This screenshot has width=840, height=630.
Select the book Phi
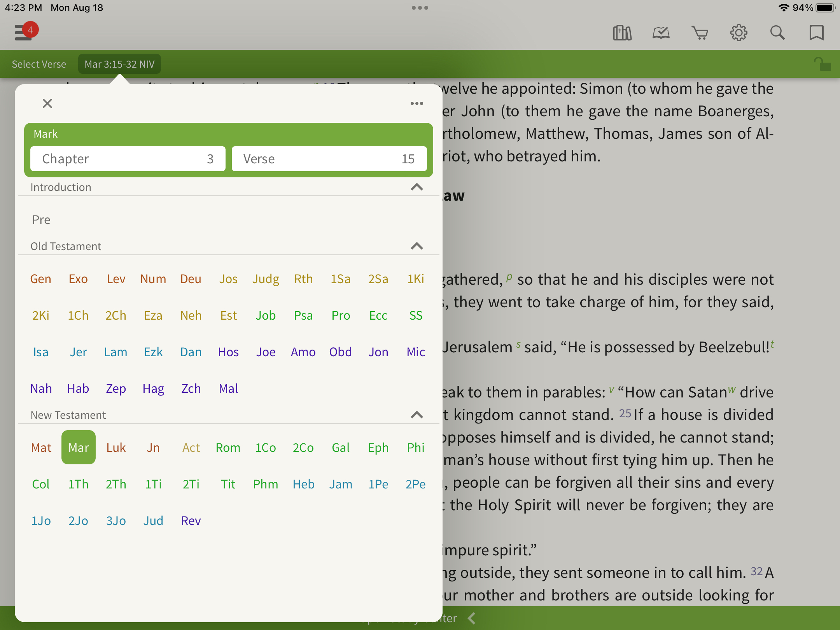tap(416, 448)
